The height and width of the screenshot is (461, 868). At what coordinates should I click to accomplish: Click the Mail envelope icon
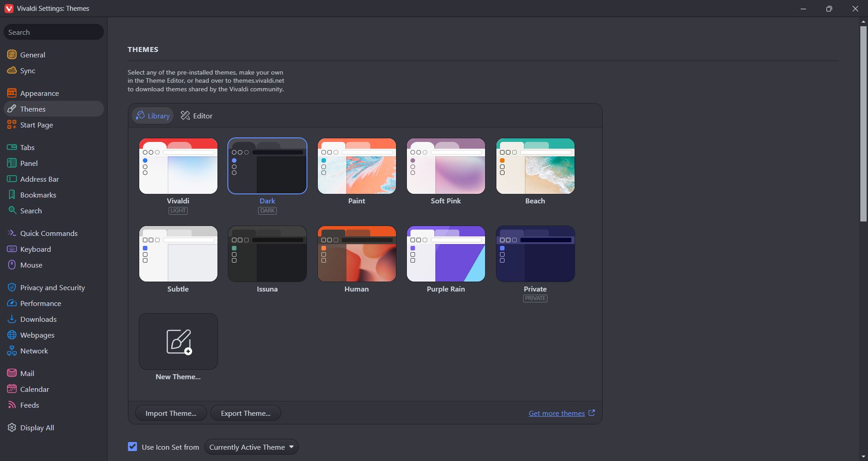12,373
